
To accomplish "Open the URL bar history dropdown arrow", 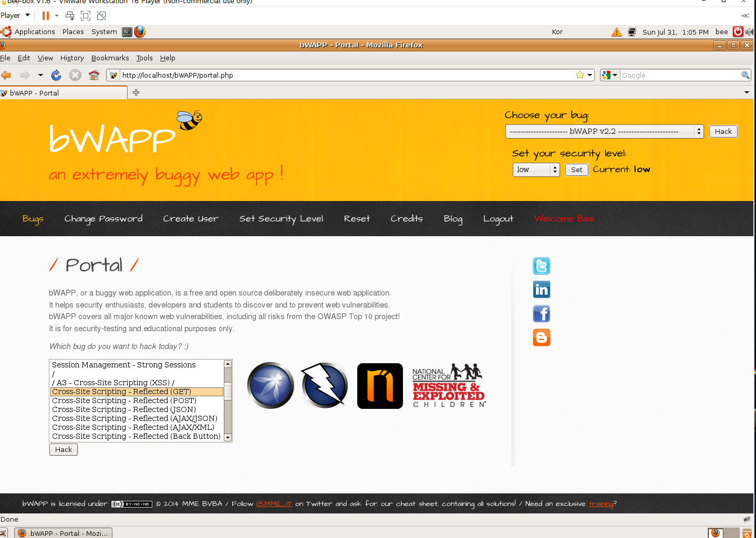I will click(589, 75).
